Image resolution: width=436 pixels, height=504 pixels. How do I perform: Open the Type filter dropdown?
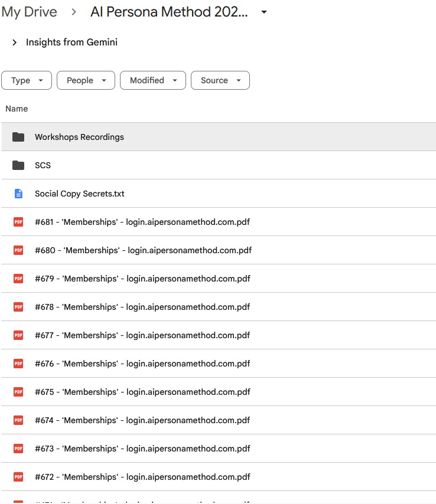27,80
